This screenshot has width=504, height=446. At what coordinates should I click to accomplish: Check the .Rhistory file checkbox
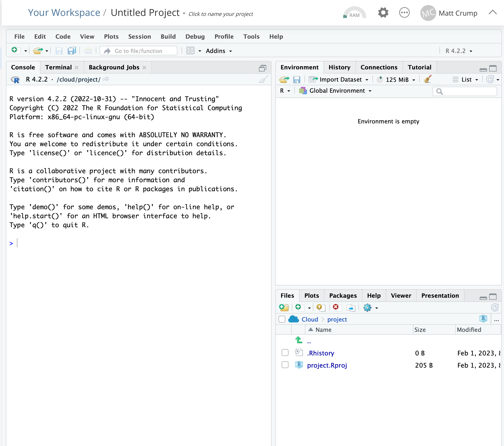click(285, 353)
